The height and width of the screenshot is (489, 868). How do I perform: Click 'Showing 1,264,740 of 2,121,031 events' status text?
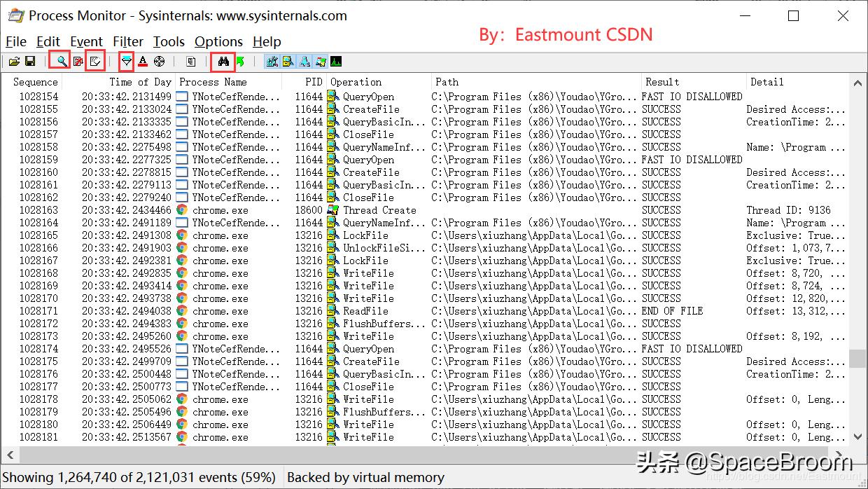(x=139, y=477)
